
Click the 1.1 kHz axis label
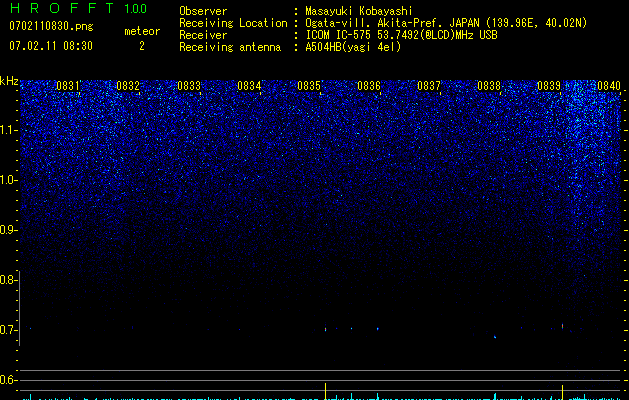click(x=8, y=130)
